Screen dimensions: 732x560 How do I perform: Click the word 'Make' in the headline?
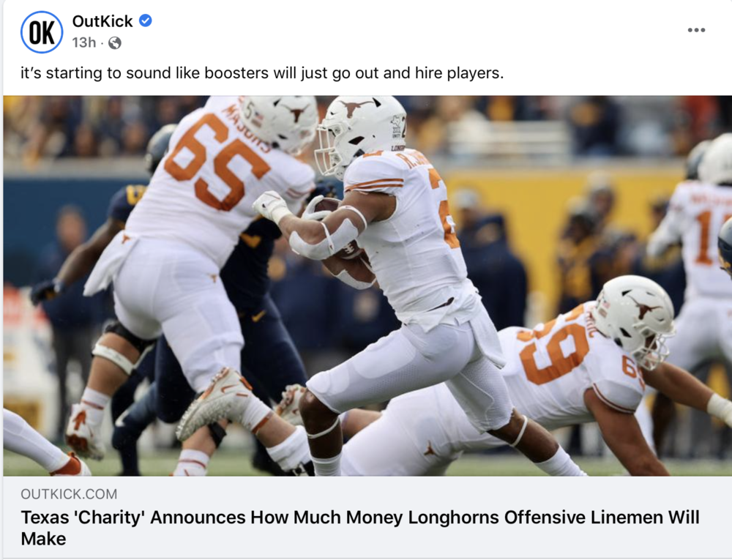click(x=43, y=539)
